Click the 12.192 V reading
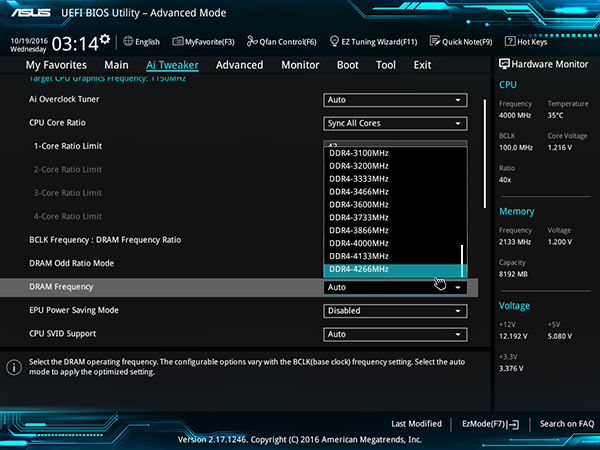The image size is (600, 450). click(x=513, y=336)
